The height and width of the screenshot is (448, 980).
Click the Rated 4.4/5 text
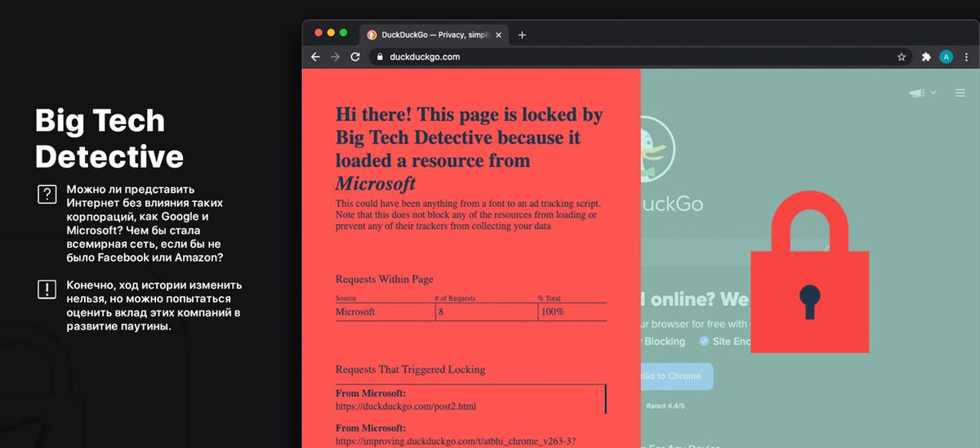(x=664, y=405)
